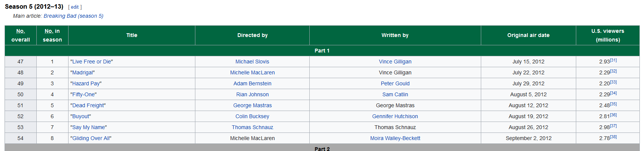
Task: Open citation [36] next to 2.81 viewers
Action: (x=613, y=115)
